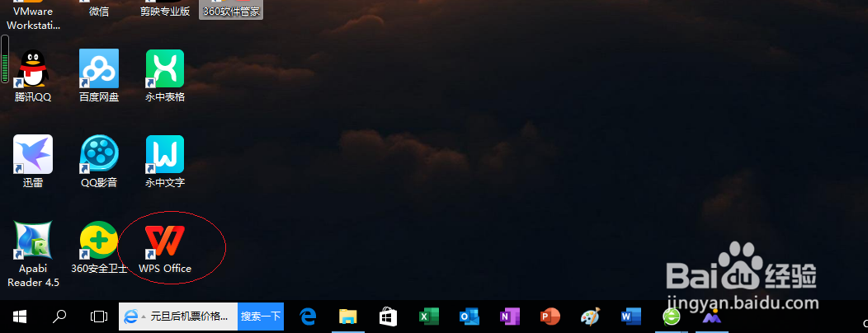Click the 微信 shortcut label

pyautogui.click(x=99, y=11)
